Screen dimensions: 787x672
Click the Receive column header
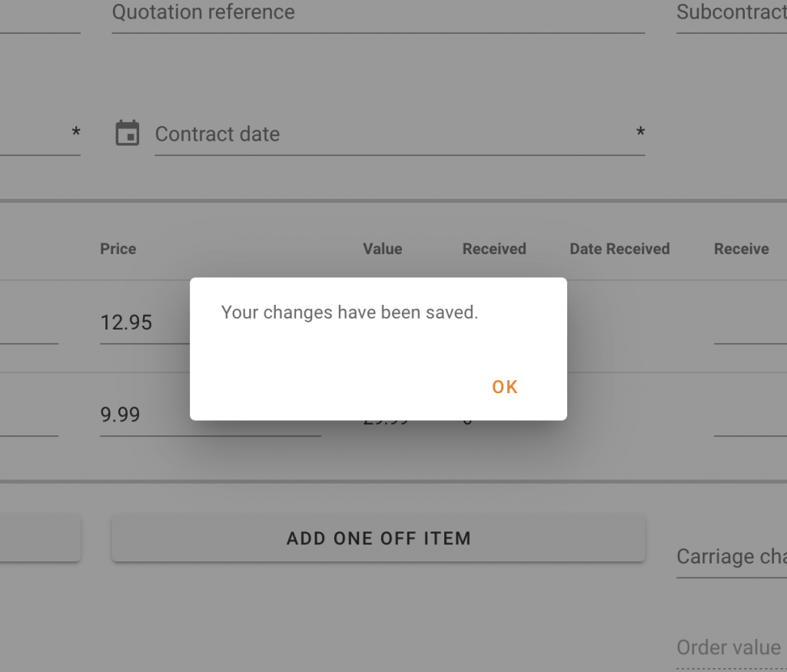742,249
